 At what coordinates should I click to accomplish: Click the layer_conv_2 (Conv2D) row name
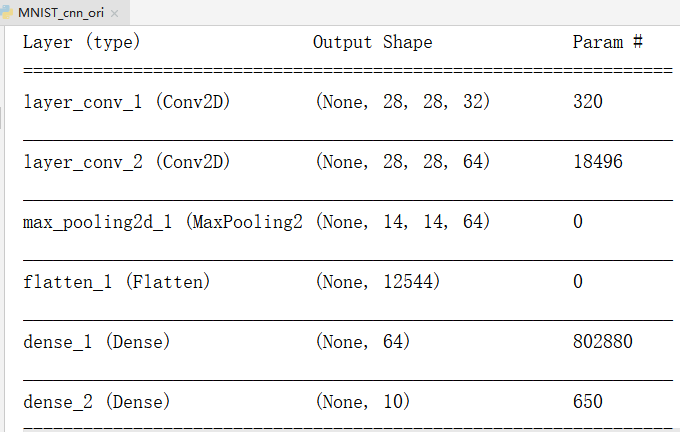click(126, 161)
